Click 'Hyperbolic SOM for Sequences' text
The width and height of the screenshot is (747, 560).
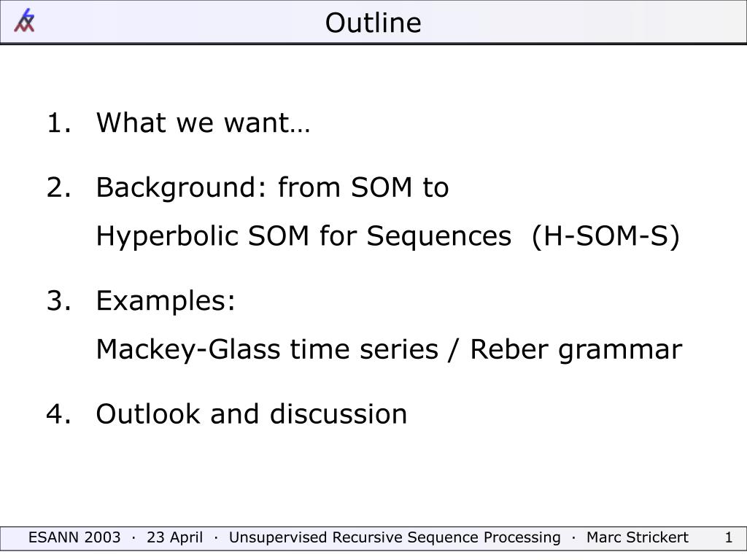pyautogui.click(x=303, y=236)
